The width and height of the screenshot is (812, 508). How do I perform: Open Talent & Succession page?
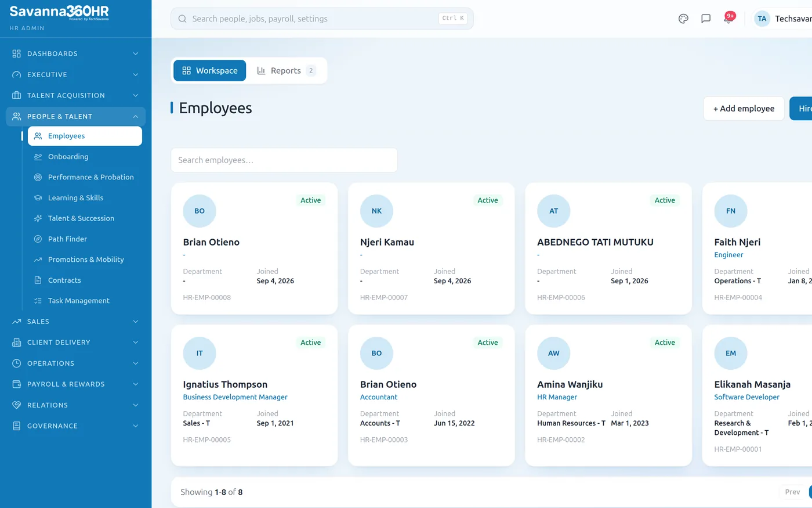click(x=85, y=218)
